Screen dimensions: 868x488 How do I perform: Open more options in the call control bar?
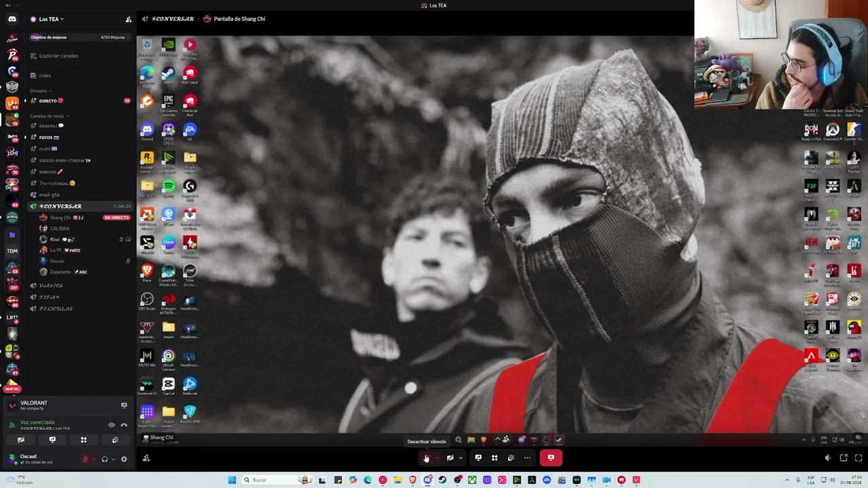[x=527, y=457]
